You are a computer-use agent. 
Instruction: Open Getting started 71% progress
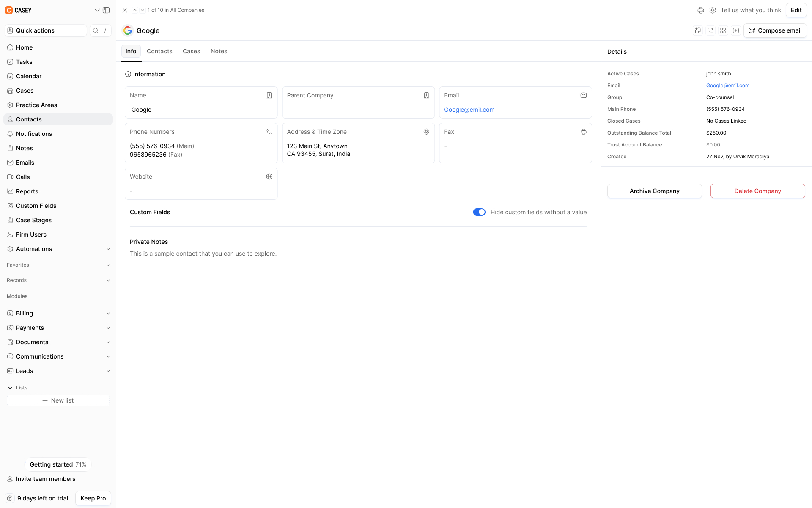(x=58, y=464)
